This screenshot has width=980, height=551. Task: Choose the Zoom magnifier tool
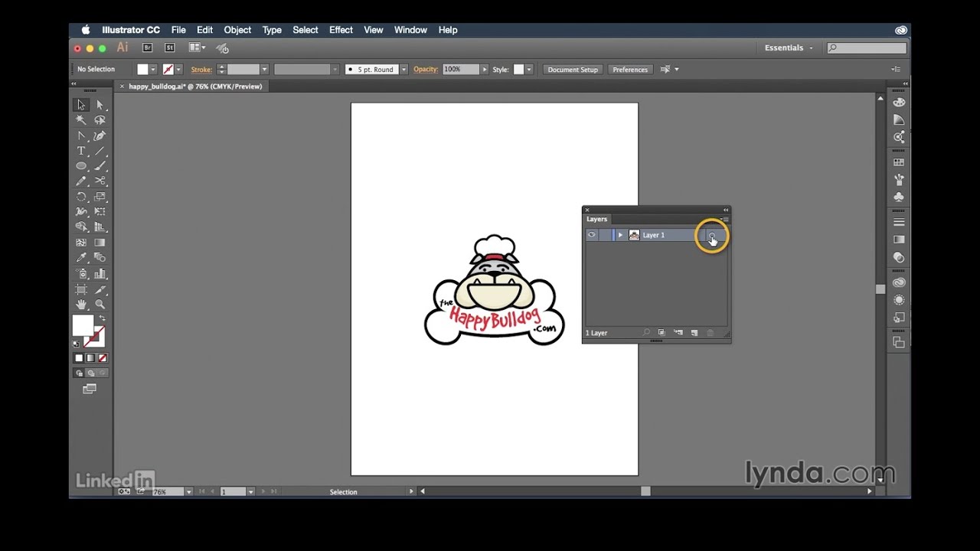tap(100, 305)
